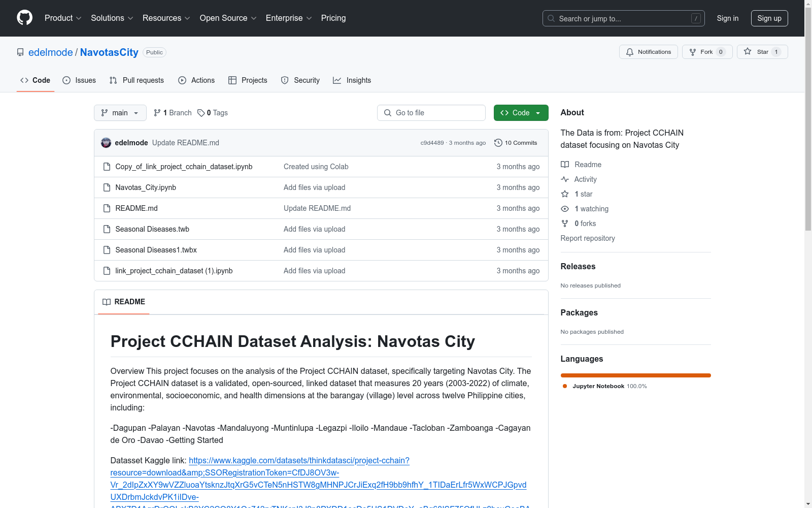
Task: Click the repository icon beside edelmode
Action: tap(20, 52)
